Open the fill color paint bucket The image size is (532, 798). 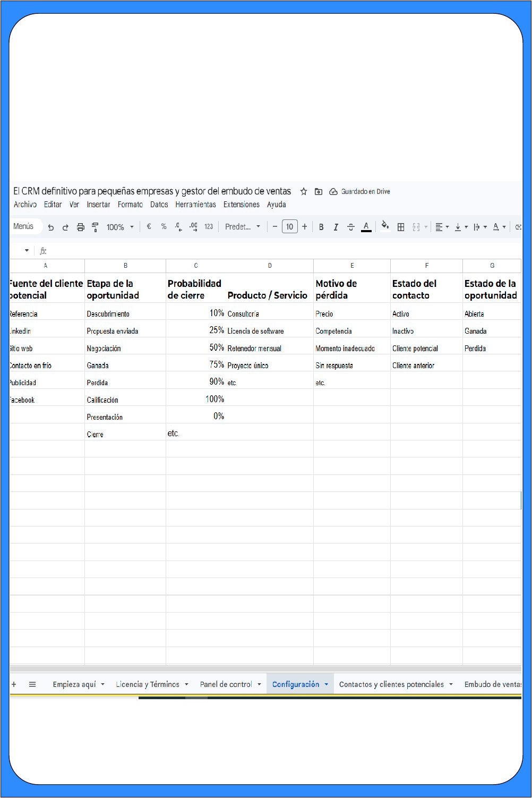coord(385,226)
